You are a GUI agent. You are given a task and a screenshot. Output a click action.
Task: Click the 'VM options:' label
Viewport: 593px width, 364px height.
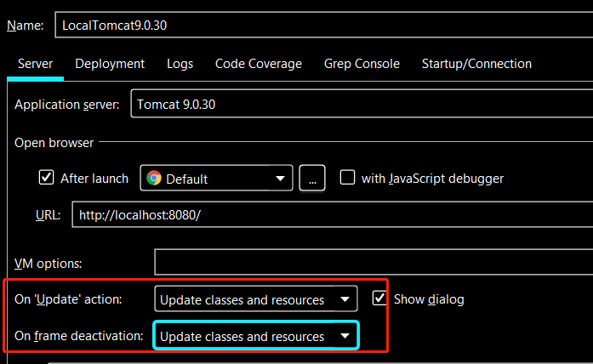point(48,263)
